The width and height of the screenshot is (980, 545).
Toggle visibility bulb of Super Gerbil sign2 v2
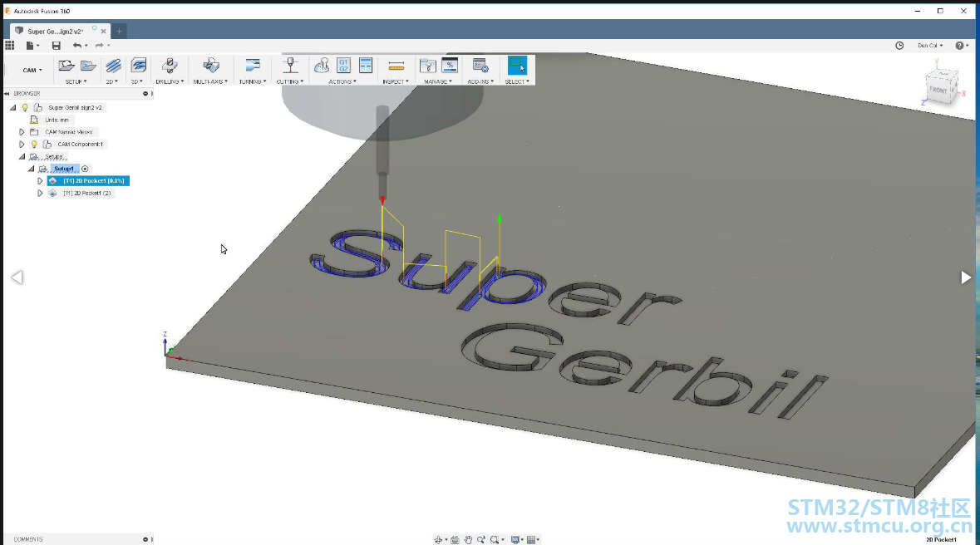25,107
